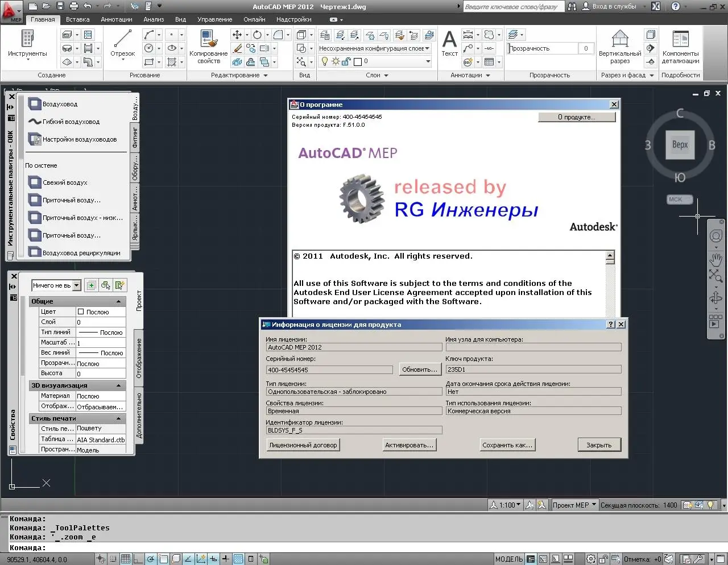Toggle the grid display in status bar
Viewport: 728px width, 565px height.
tap(126, 559)
